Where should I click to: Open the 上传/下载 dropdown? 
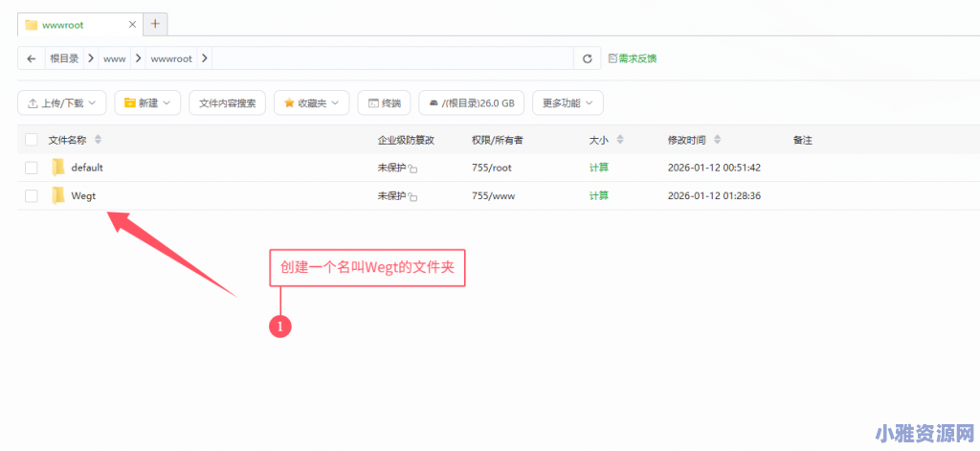pyautogui.click(x=62, y=103)
